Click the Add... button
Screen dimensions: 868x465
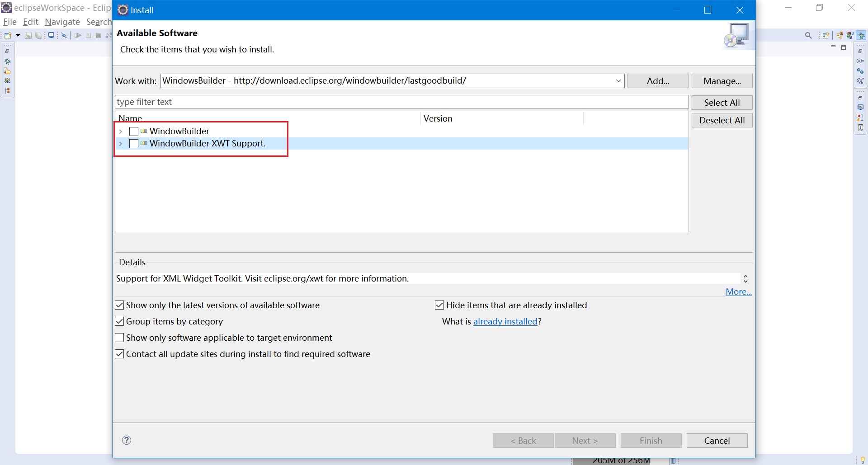coord(658,81)
